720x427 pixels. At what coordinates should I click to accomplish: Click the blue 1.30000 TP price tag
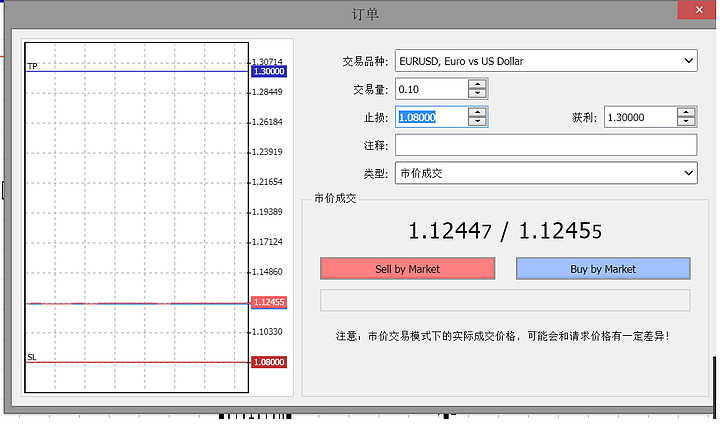[x=269, y=72]
